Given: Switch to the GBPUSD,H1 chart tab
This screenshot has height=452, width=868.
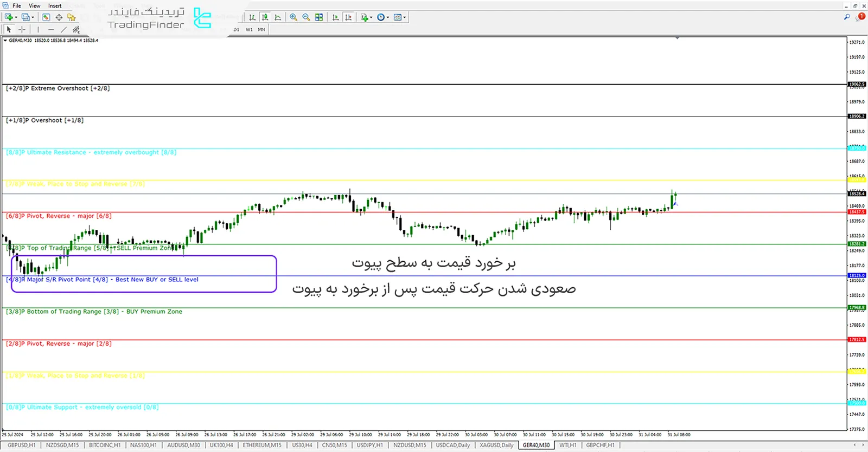Looking at the screenshot, I should pos(22,445).
